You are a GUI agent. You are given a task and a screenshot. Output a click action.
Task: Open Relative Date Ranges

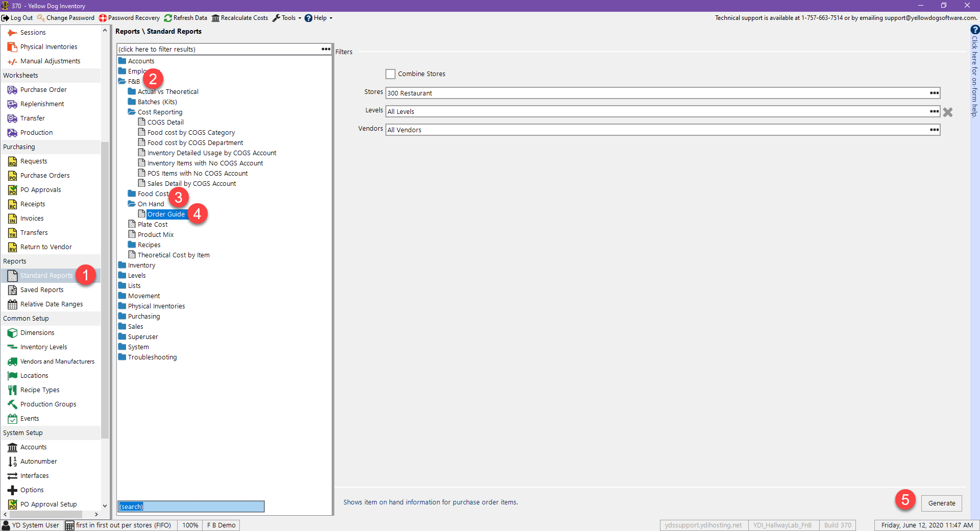(52, 304)
